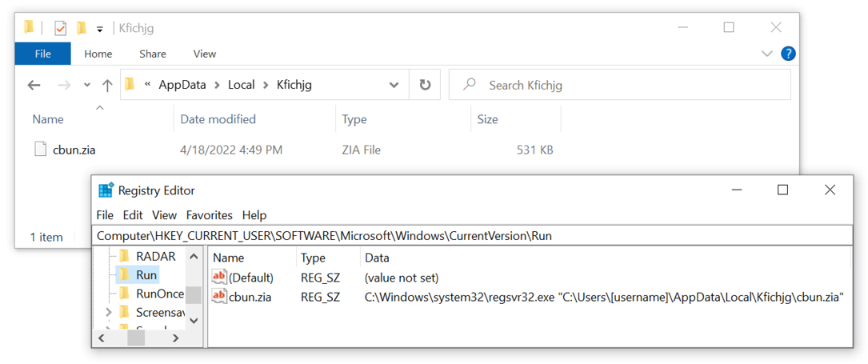Open the Help menu in Registry Editor
The height and width of the screenshot is (364, 868).
coord(254,214)
